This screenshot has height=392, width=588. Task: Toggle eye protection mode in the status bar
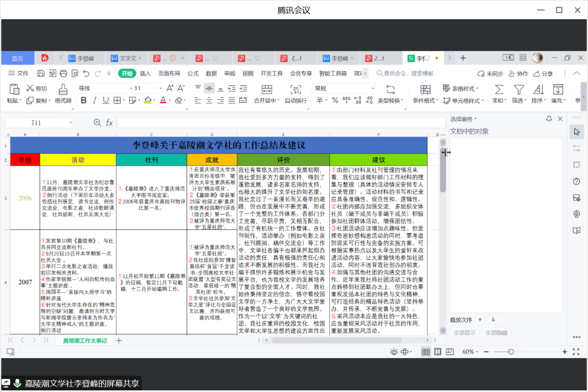click(394, 352)
